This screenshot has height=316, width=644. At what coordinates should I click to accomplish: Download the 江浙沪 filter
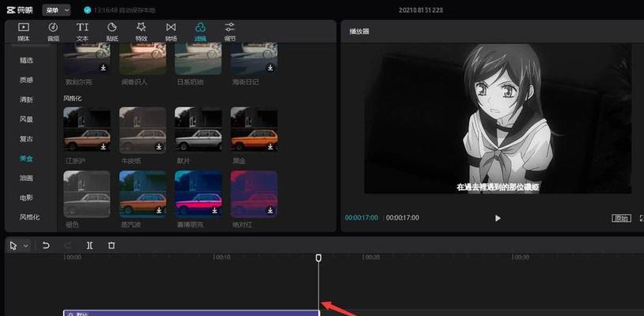click(x=104, y=146)
